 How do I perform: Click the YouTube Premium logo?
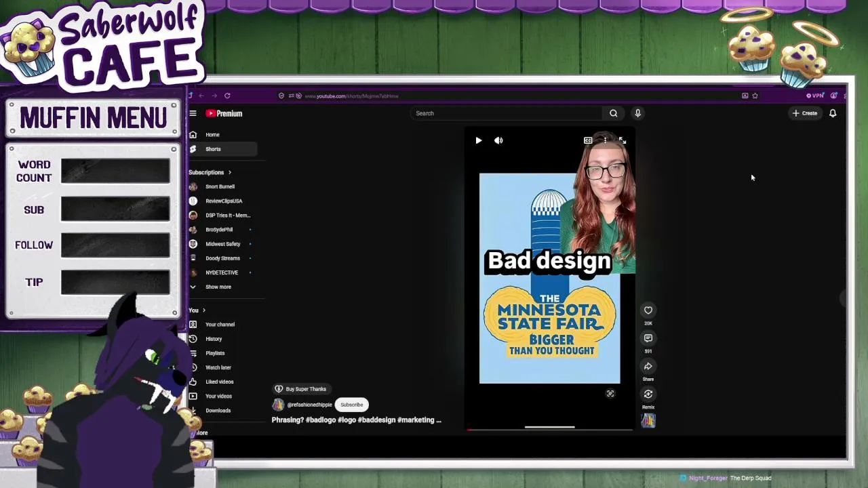(x=224, y=113)
